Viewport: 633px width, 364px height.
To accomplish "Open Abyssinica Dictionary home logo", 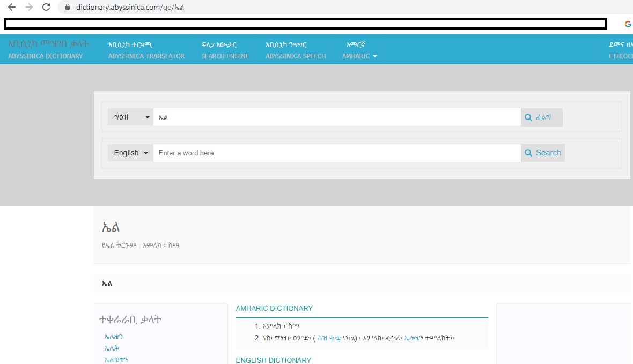I will pos(48,50).
